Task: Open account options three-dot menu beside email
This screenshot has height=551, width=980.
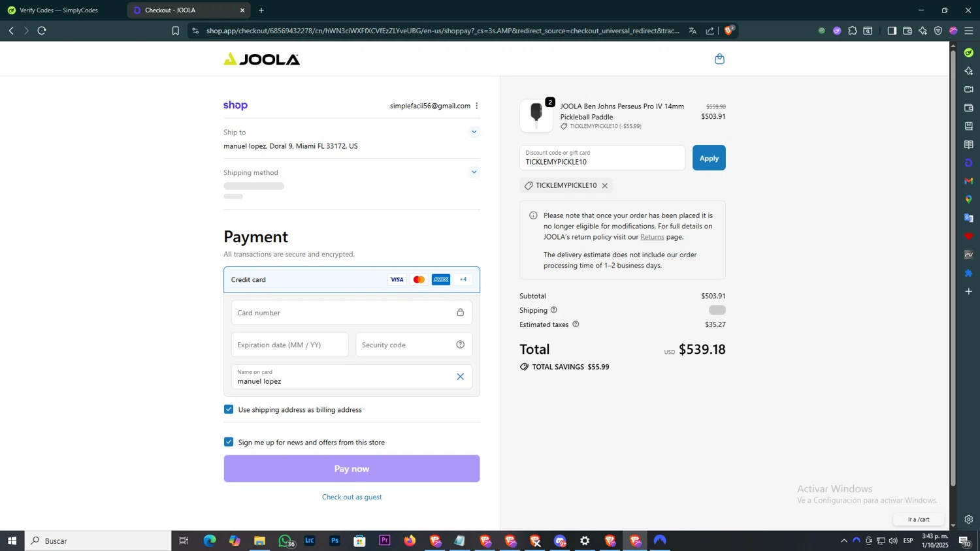Action: click(x=476, y=106)
